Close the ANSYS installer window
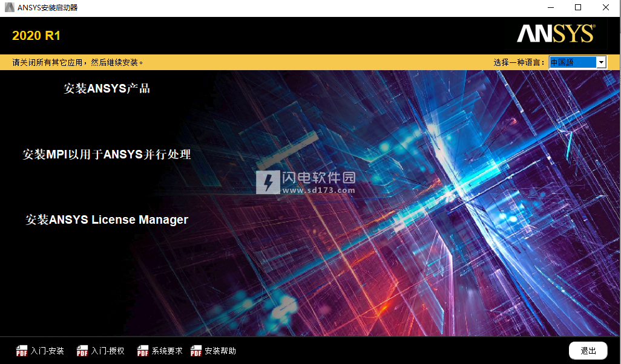This screenshot has width=621, height=364. [605, 7]
